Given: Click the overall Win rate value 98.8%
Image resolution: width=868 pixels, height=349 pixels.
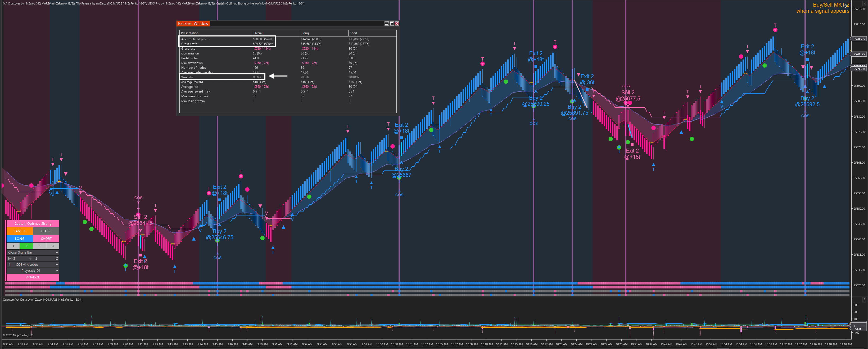Looking at the screenshot, I should click(x=257, y=77).
